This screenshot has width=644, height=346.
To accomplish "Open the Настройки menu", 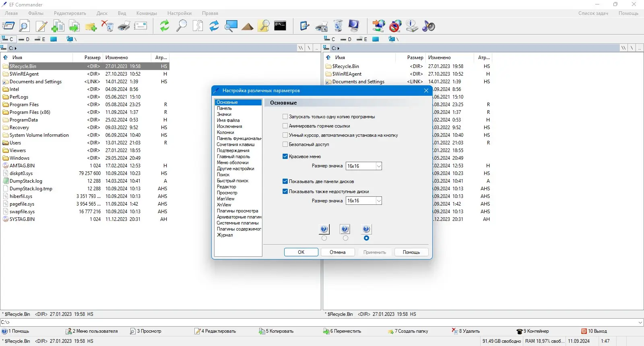I will click(x=180, y=13).
